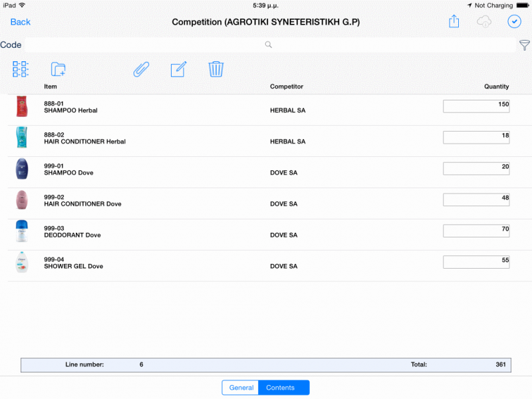Screen dimensions: 532x399
Task: Select the 888-02 HAIR CONDITIONER Herbal text
Action: coord(85,138)
